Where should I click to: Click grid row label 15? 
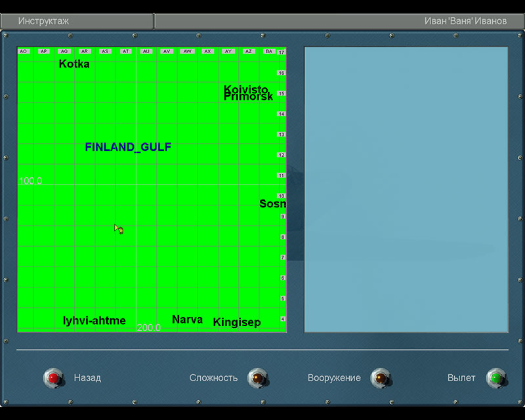point(282,93)
